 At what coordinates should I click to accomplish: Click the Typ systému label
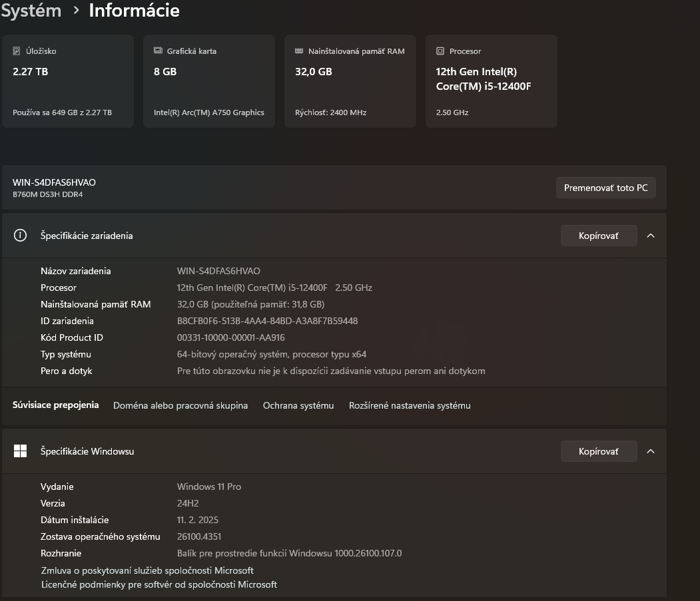[66, 354]
